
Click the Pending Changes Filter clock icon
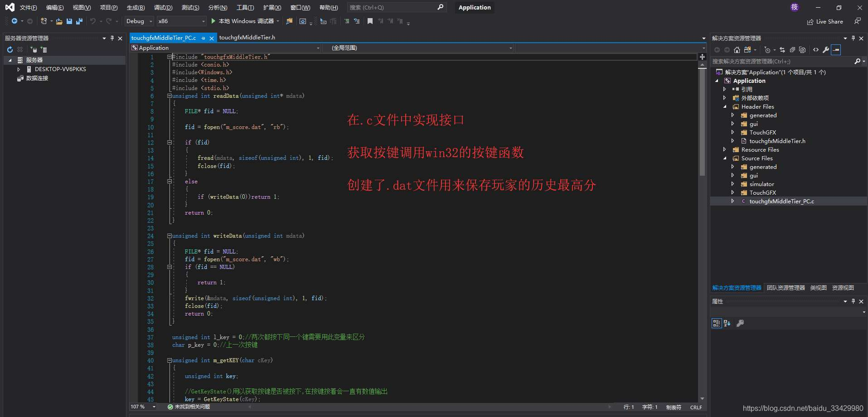click(x=767, y=50)
